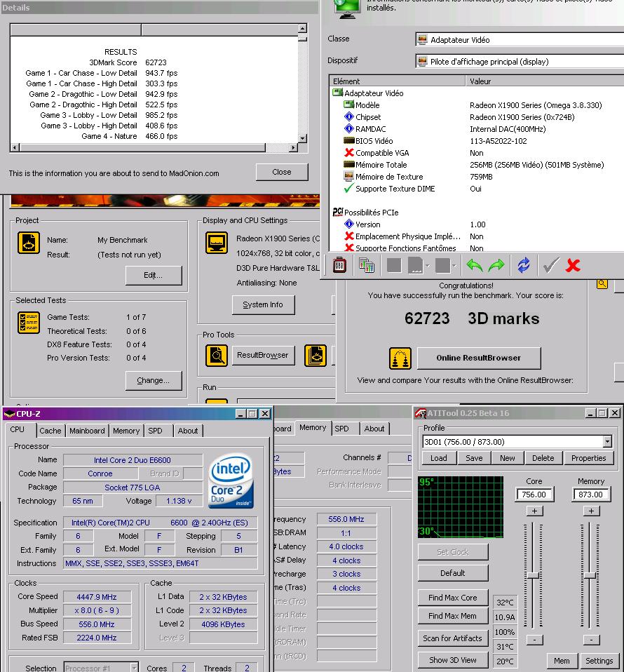Click dropdown arrow next to grey page icon
The width and height of the screenshot is (624, 672).
(x=428, y=266)
